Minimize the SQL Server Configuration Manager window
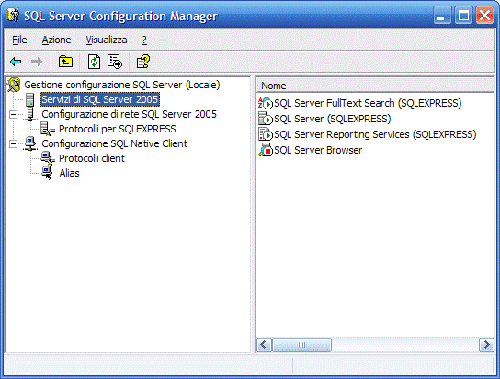The width and height of the screenshot is (500, 379). coord(442,15)
